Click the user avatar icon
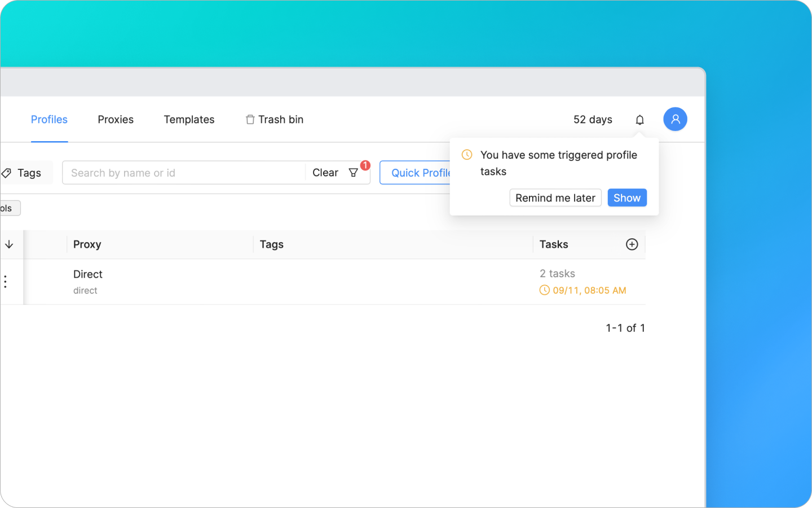Image resolution: width=812 pixels, height=508 pixels. tap(675, 119)
